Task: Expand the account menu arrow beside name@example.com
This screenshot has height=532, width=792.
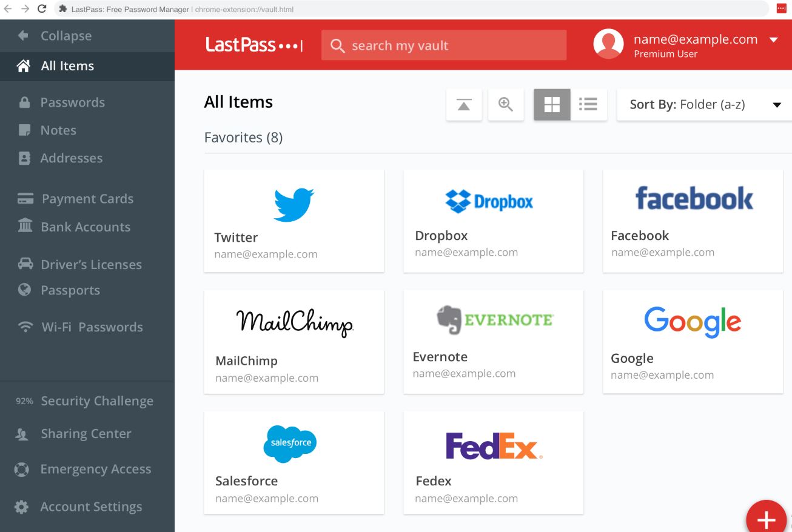Action: point(773,40)
